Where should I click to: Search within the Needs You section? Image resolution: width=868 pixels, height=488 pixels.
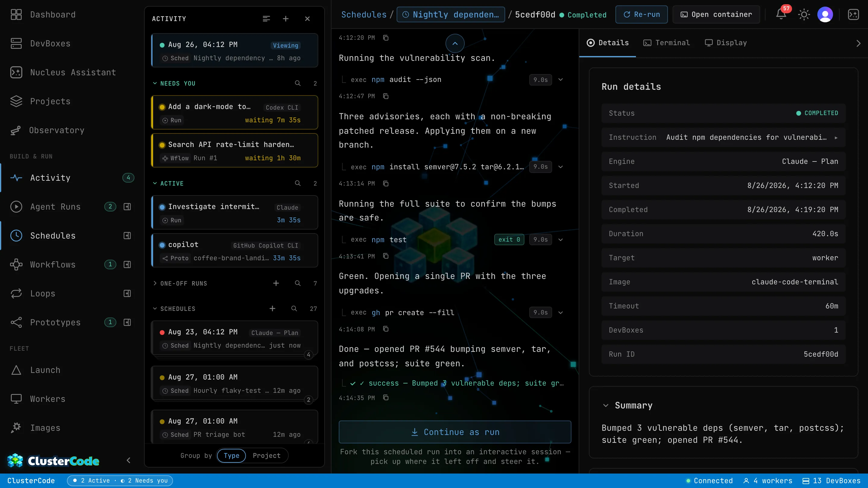pyautogui.click(x=297, y=83)
